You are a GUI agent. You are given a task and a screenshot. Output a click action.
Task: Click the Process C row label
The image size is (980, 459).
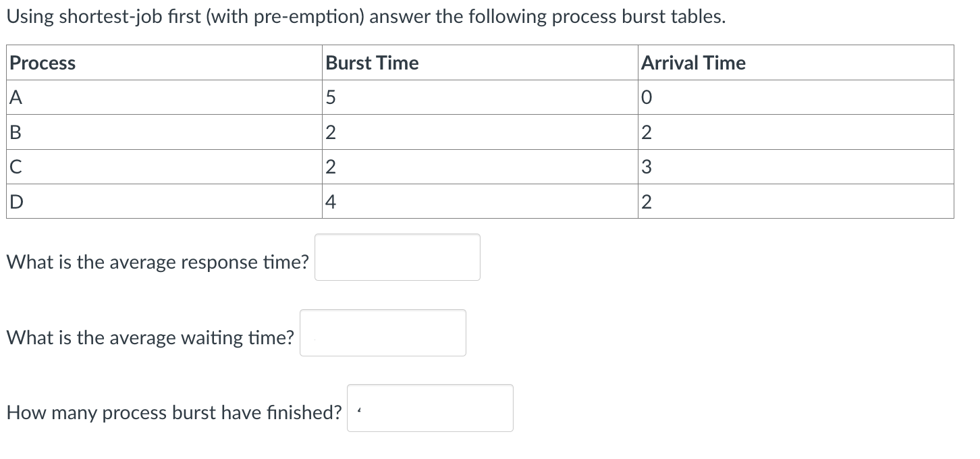click(x=14, y=166)
